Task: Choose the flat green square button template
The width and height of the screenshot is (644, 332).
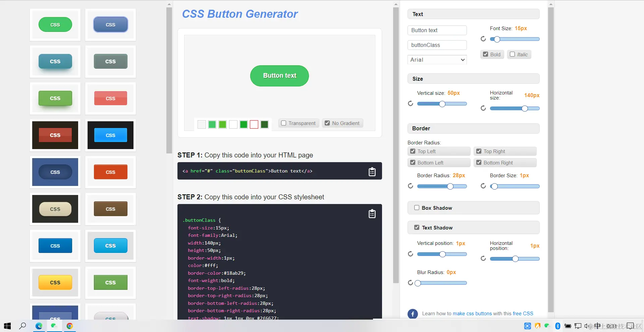Action: click(110, 282)
